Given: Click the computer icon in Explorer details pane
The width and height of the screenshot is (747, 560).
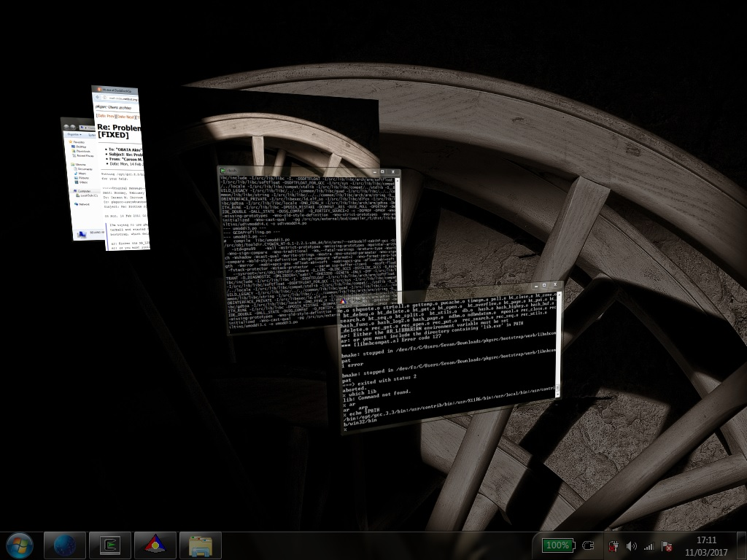Looking at the screenshot, I should click(82, 235).
